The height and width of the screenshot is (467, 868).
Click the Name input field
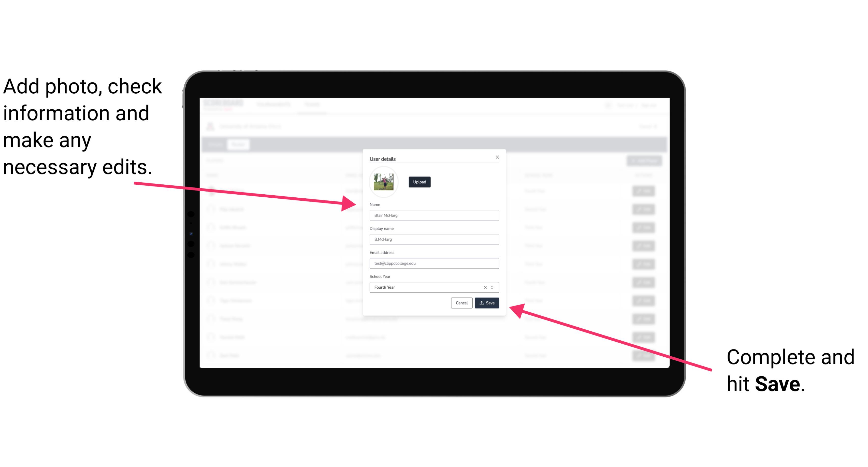(434, 215)
